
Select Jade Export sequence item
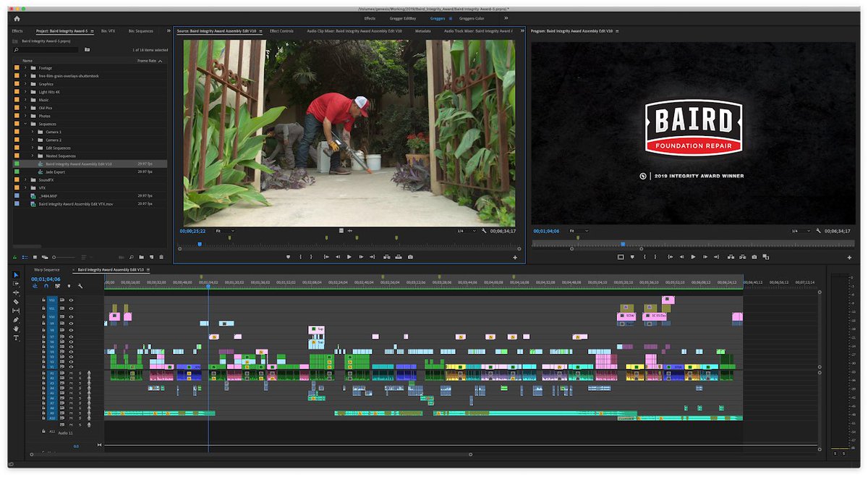pyautogui.click(x=56, y=172)
